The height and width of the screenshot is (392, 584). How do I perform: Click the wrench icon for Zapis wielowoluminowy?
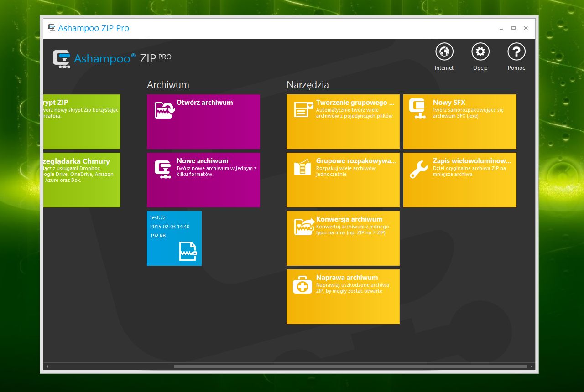point(419,169)
